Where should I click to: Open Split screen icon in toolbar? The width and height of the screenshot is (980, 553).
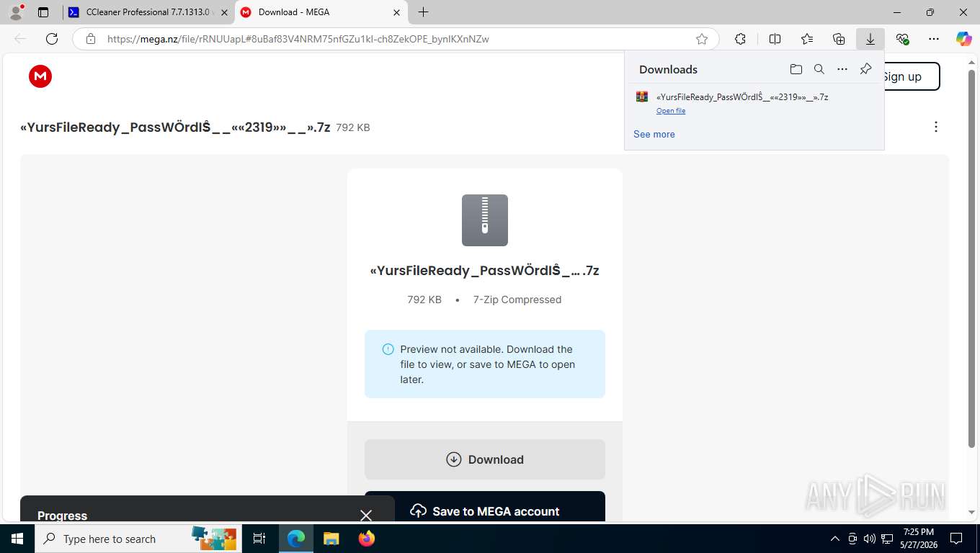click(775, 39)
